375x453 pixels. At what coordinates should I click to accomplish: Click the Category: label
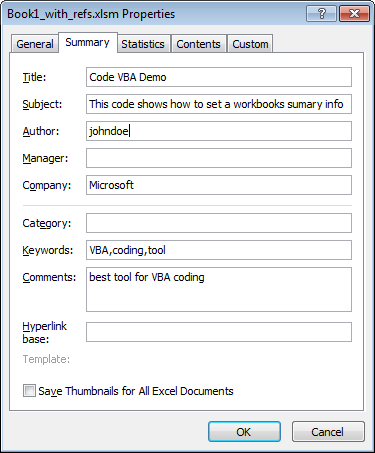tap(47, 223)
